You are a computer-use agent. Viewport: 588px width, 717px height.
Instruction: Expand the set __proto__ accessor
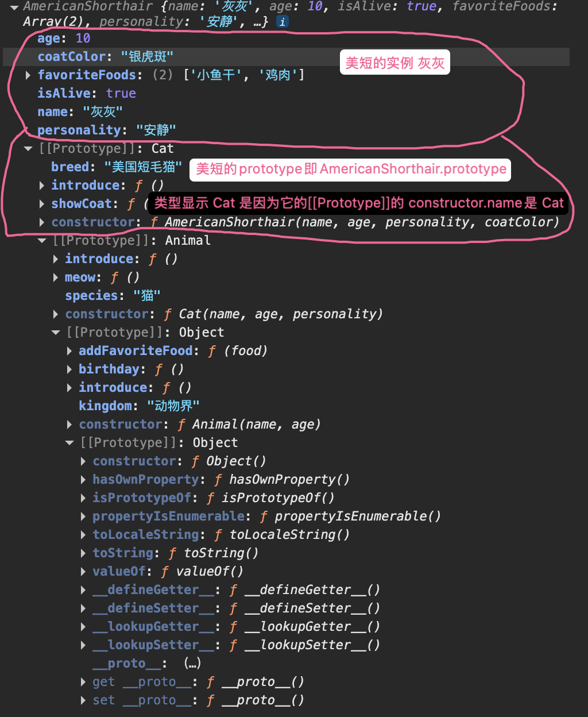tap(83, 700)
